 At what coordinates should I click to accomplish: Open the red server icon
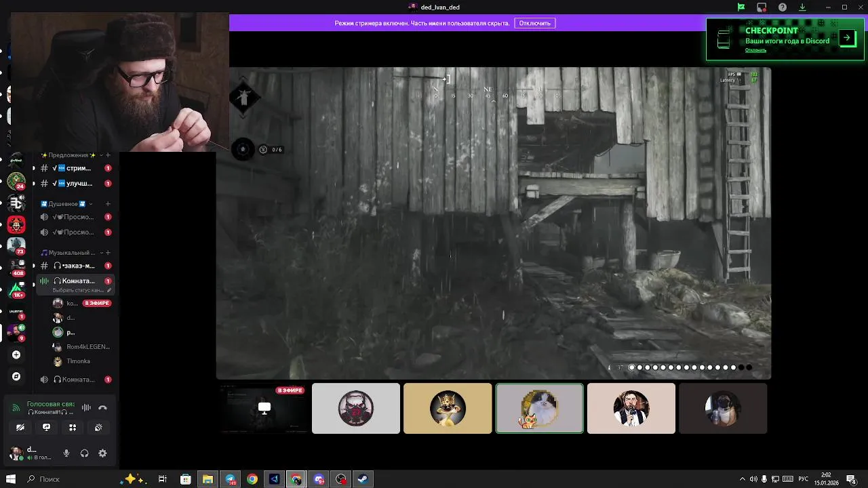coord(16,224)
